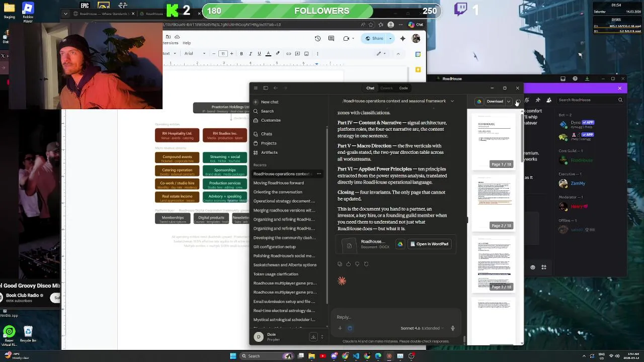Click the plus attach icon in the reply box

(x=340, y=328)
